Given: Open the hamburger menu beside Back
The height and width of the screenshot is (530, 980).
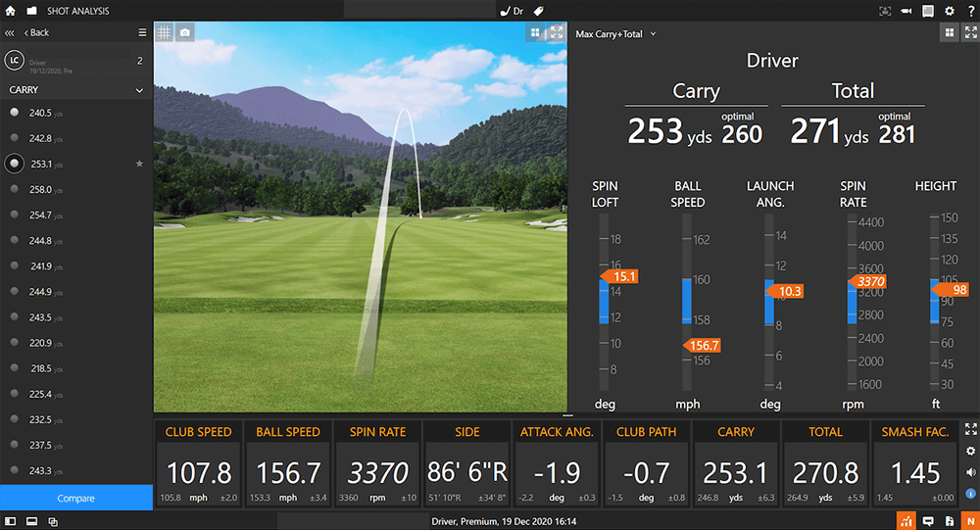Looking at the screenshot, I should click(x=142, y=32).
